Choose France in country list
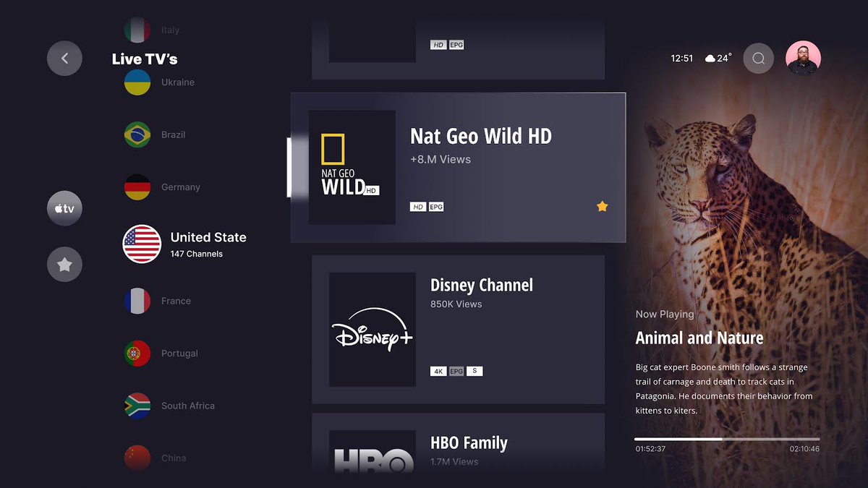Viewport: 868px width, 488px height. [176, 301]
